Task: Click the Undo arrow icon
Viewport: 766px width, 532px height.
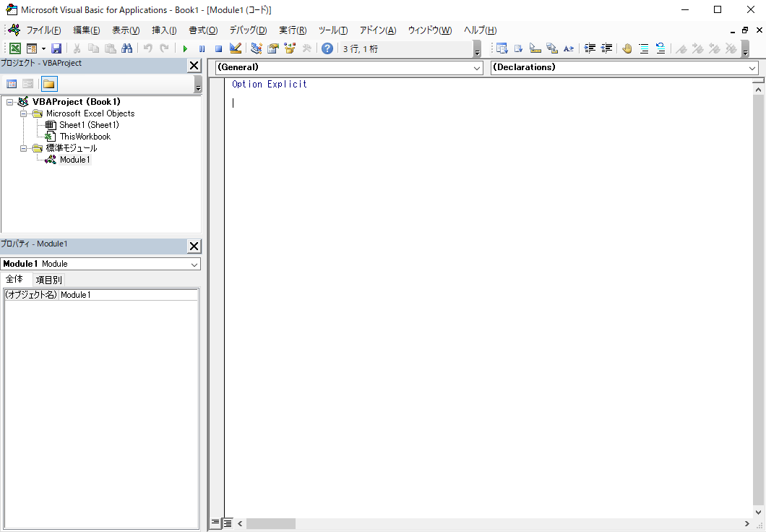Action: point(147,48)
